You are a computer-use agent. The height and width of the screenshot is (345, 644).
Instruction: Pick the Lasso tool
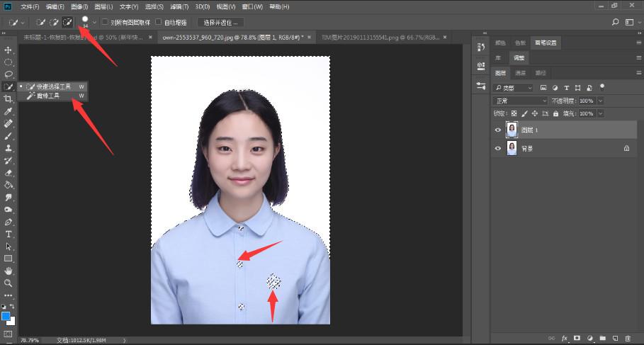point(9,74)
